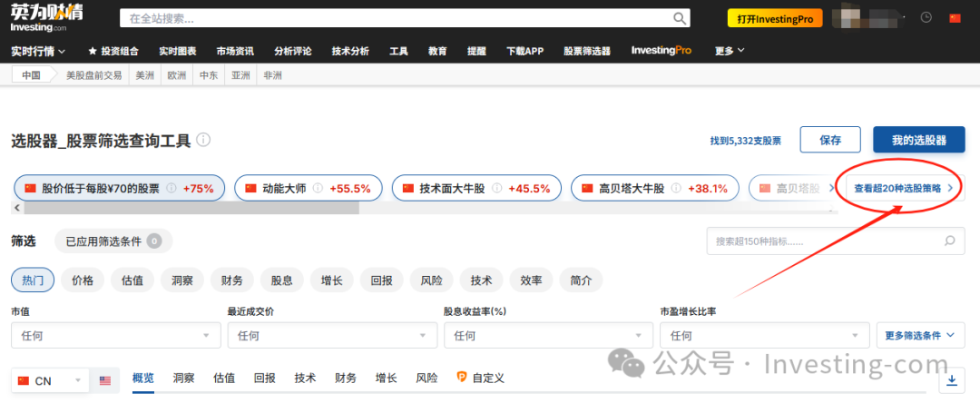Click the 保存 button
This screenshot has height=403, width=980.
(829, 140)
